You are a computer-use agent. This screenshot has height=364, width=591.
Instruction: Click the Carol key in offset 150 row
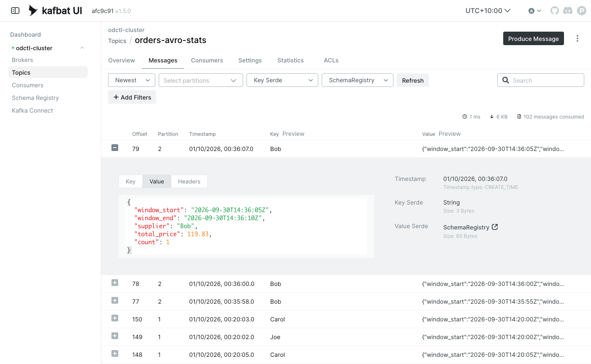[x=277, y=319]
